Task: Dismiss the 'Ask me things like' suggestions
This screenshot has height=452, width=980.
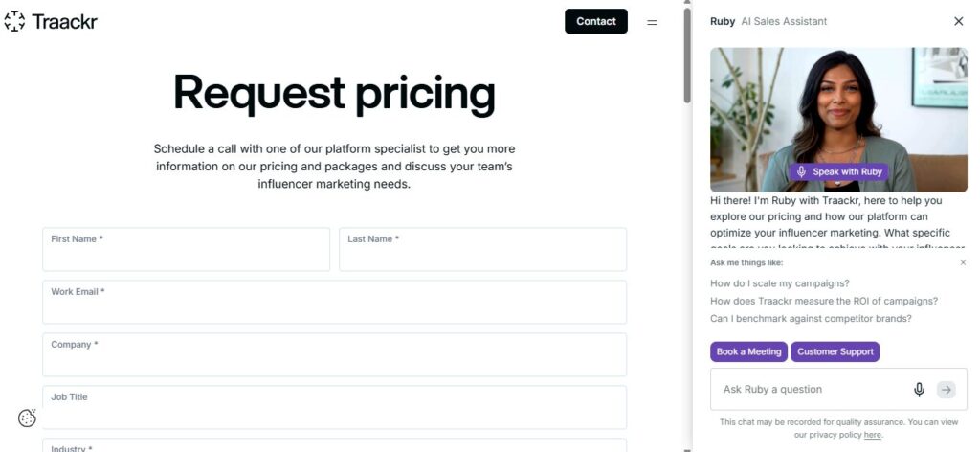Action: point(963,262)
